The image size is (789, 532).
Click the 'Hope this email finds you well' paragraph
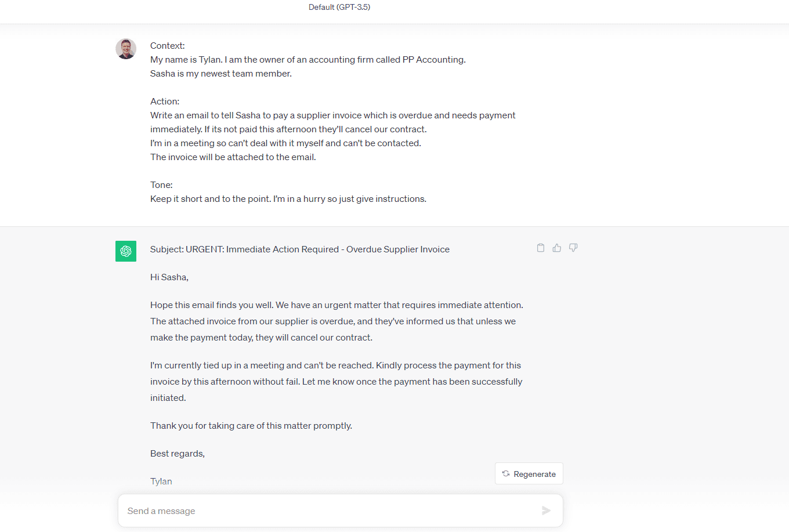coord(336,321)
